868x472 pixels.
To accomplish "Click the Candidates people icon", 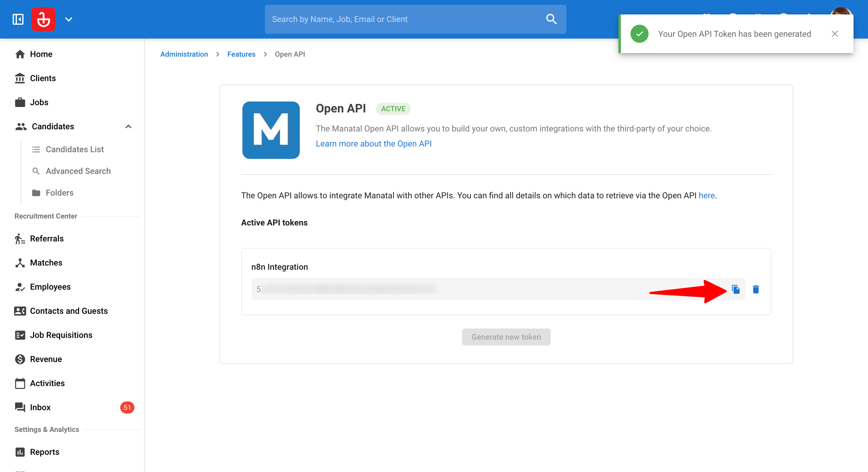I will (x=21, y=127).
